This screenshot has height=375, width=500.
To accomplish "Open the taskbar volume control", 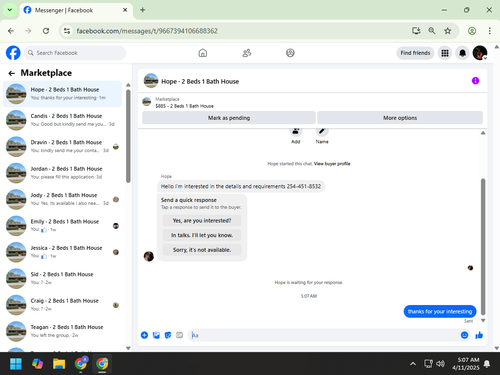I will pos(440,364).
